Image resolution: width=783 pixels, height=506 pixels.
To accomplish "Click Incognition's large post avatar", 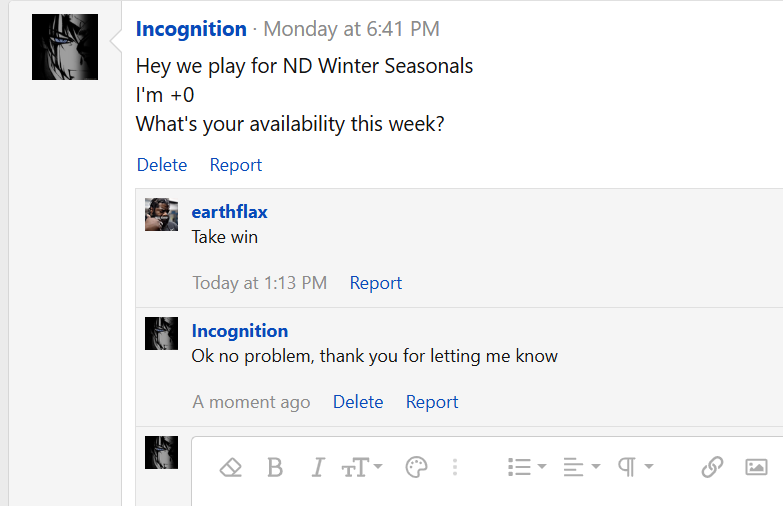I will (65, 47).
